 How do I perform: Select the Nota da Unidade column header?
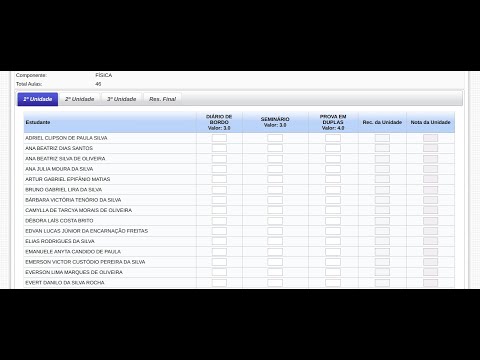click(x=430, y=122)
